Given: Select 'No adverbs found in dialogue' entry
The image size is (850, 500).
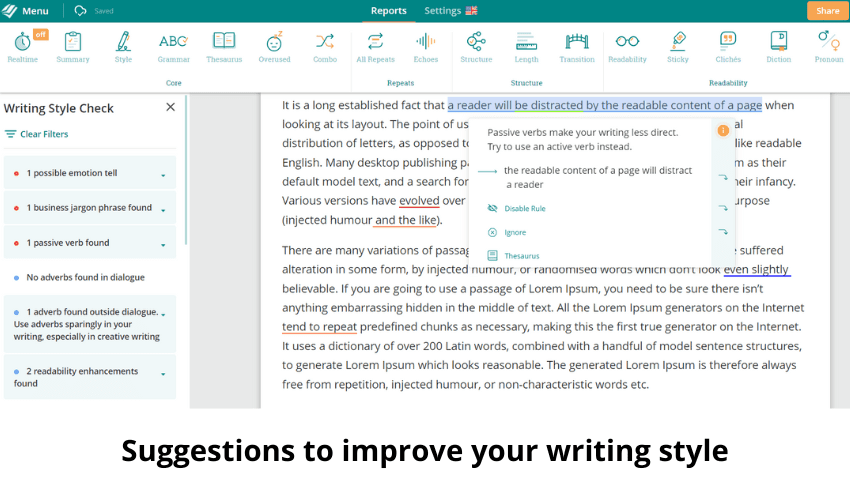Looking at the screenshot, I should point(86,277).
